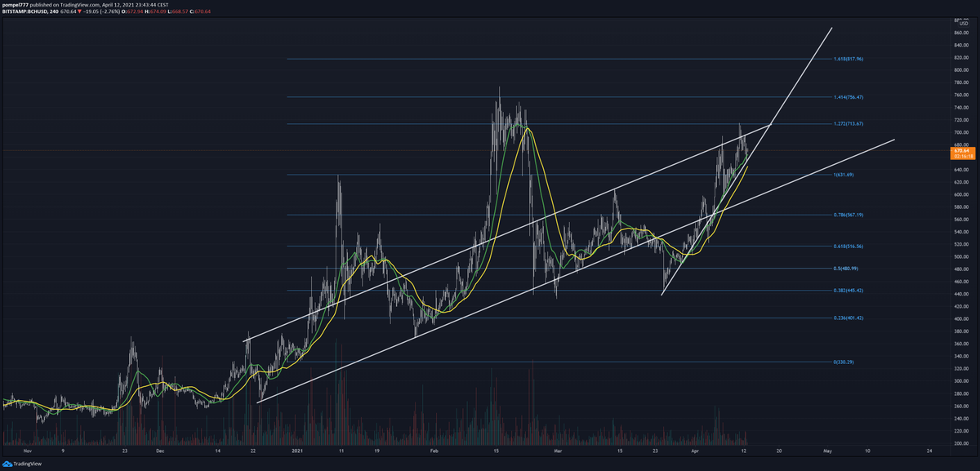This screenshot has width=980, height=471.
Task: Select the 1.272(713.67) Fibonacci label
Action: [849, 124]
